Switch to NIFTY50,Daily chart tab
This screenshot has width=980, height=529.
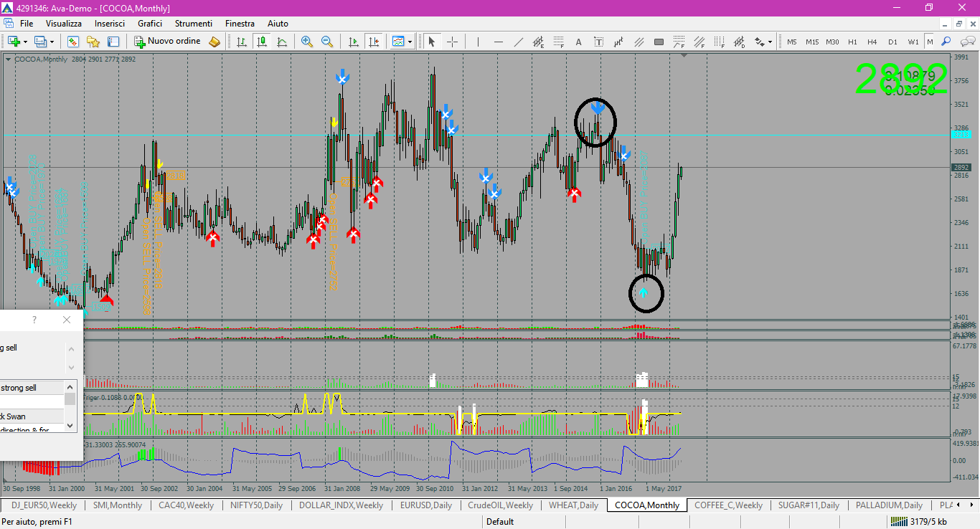pyautogui.click(x=257, y=505)
